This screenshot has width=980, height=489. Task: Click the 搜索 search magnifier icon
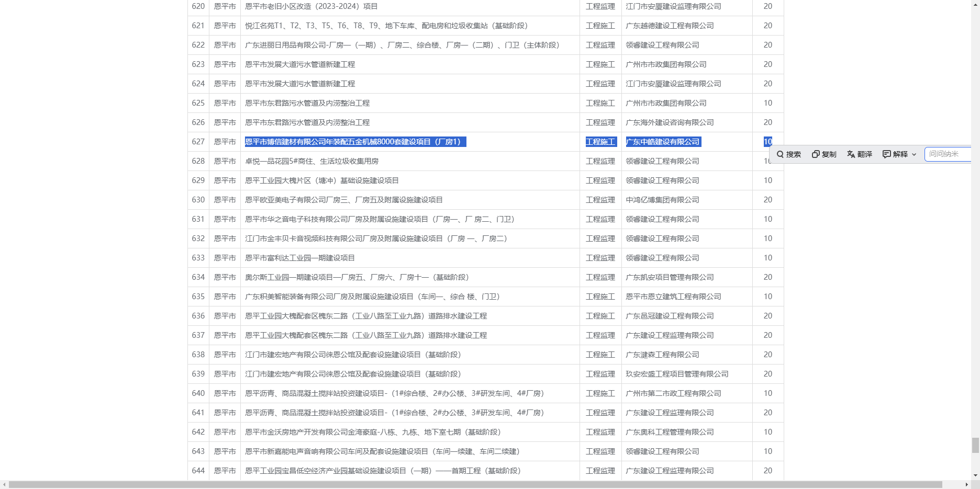pos(780,154)
